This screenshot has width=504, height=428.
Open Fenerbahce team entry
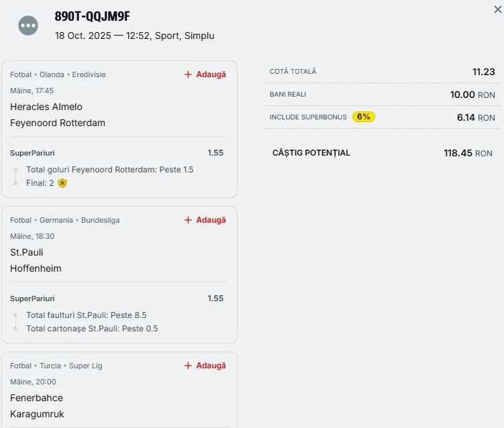pyautogui.click(x=37, y=398)
